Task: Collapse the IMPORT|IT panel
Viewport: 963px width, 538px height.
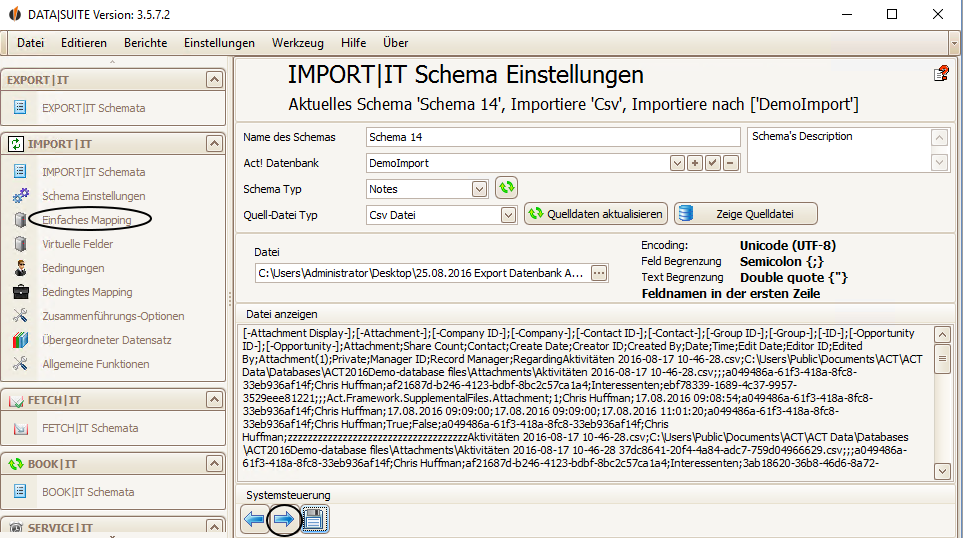Action: (x=214, y=144)
